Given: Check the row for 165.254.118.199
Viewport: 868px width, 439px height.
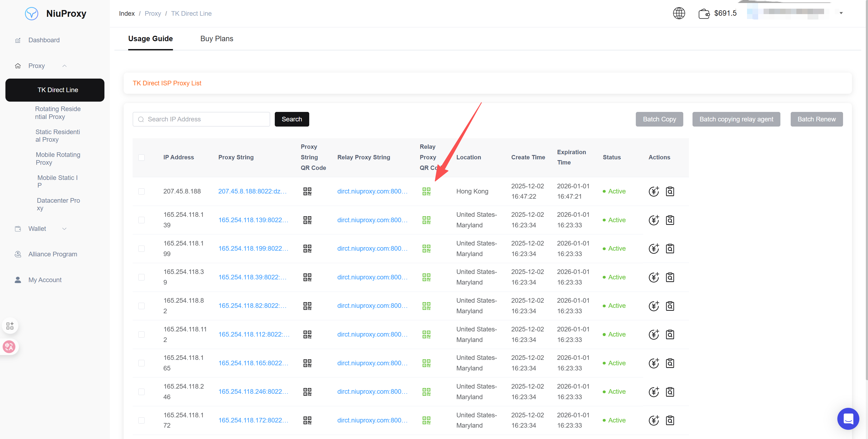Looking at the screenshot, I should (141, 248).
